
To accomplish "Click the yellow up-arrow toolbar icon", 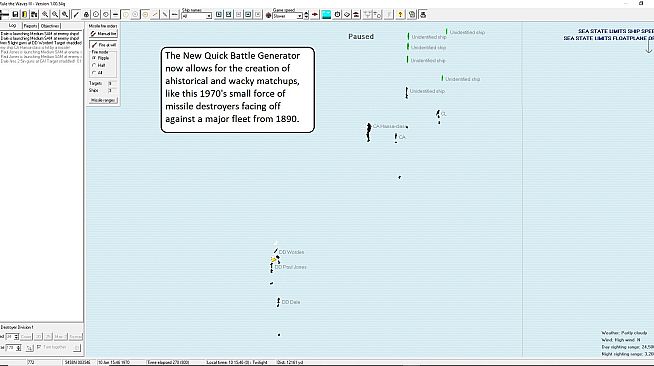I will 400,15.
